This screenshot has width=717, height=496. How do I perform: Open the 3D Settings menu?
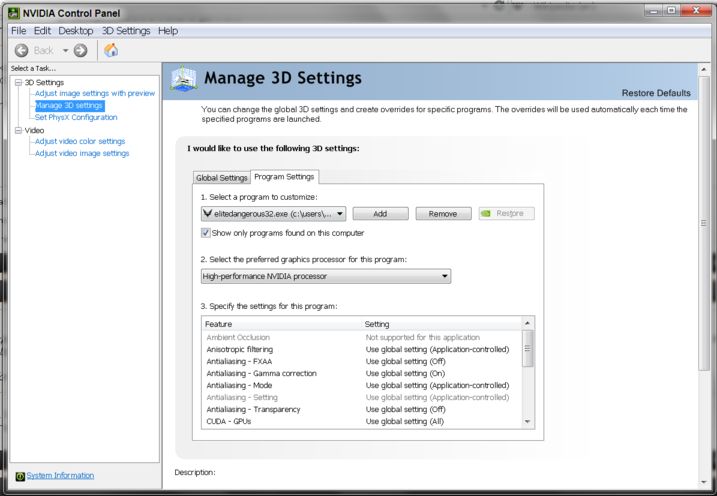(x=126, y=31)
